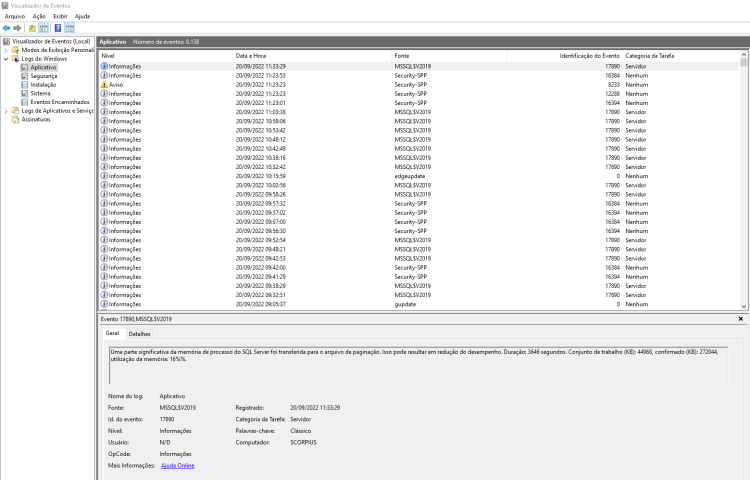Viewport: 750px width, 480px height.
Task: Click the Instalação log icon
Action: point(24,85)
